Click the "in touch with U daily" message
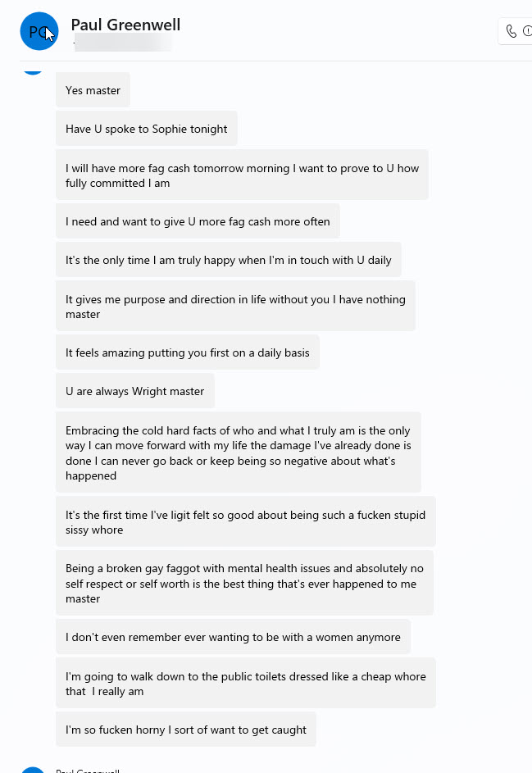 coord(228,259)
